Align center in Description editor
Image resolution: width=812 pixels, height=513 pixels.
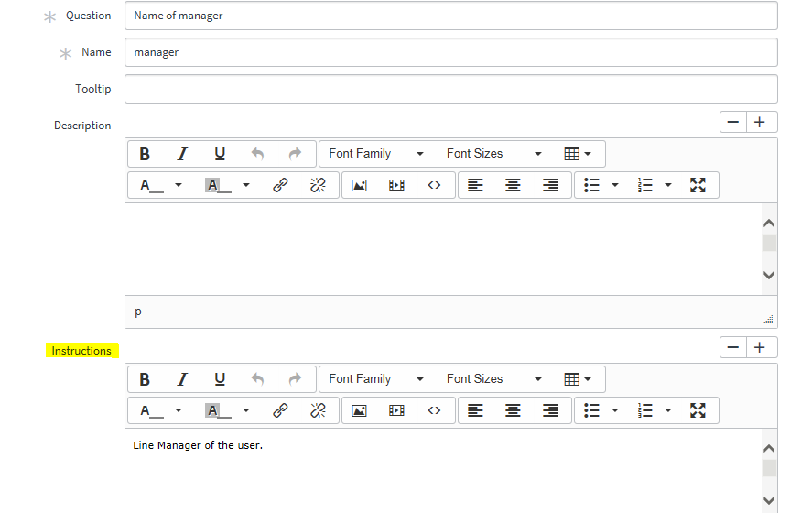click(x=513, y=185)
